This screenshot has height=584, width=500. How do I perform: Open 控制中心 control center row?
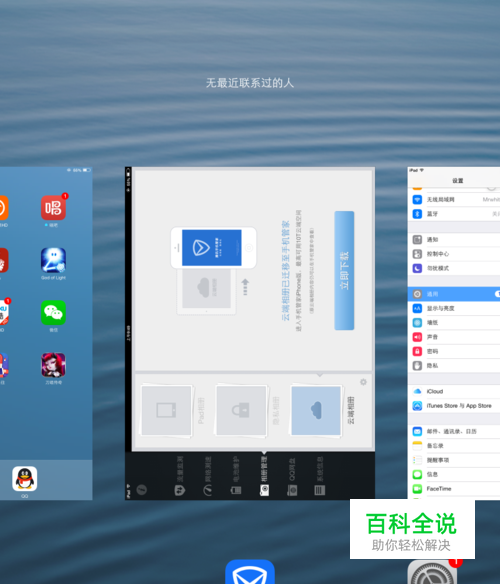point(454,254)
